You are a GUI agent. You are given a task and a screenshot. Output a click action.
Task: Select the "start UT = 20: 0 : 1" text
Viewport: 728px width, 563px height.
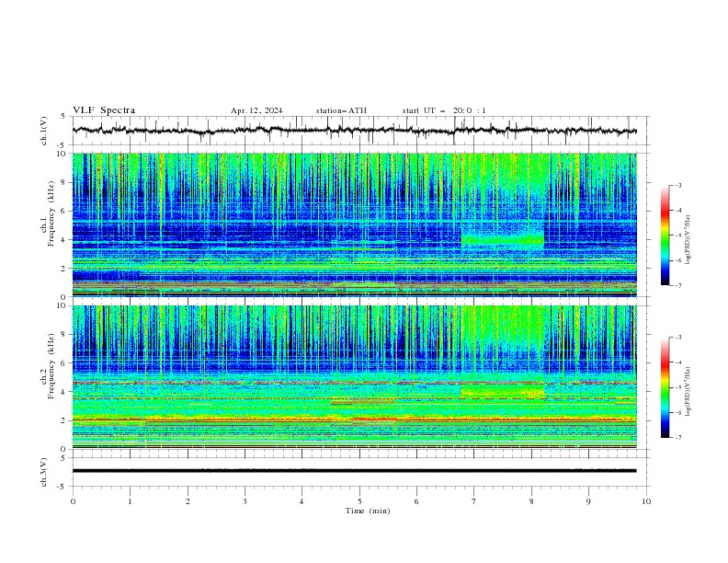click(444, 110)
